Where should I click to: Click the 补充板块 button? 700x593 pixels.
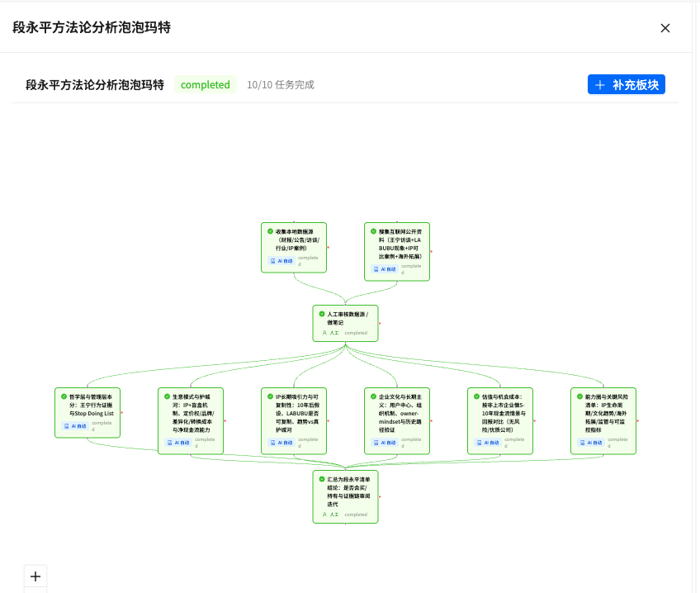click(627, 84)
